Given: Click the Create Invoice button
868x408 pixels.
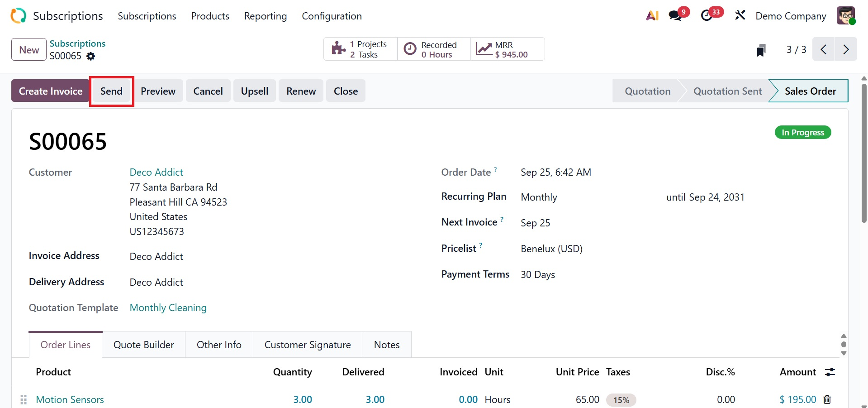Looking at the screenshot, I should [x=51, y=91].
